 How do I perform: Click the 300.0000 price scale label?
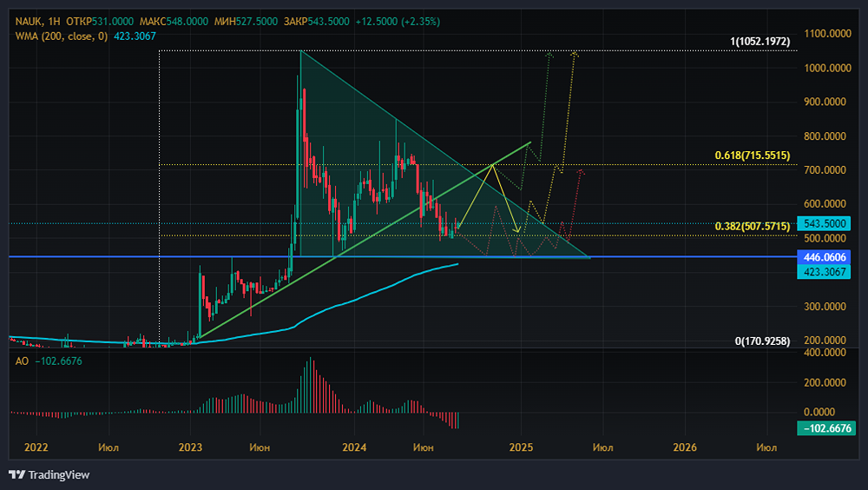coord(825,307)
